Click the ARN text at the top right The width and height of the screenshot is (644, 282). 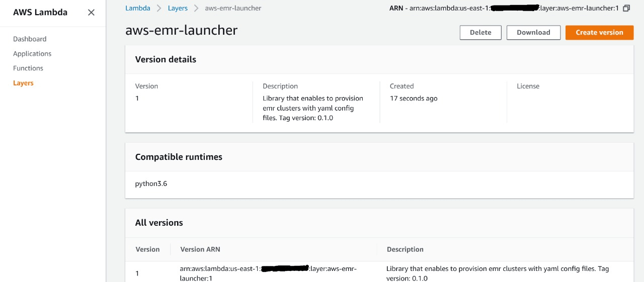click(504, 8)
